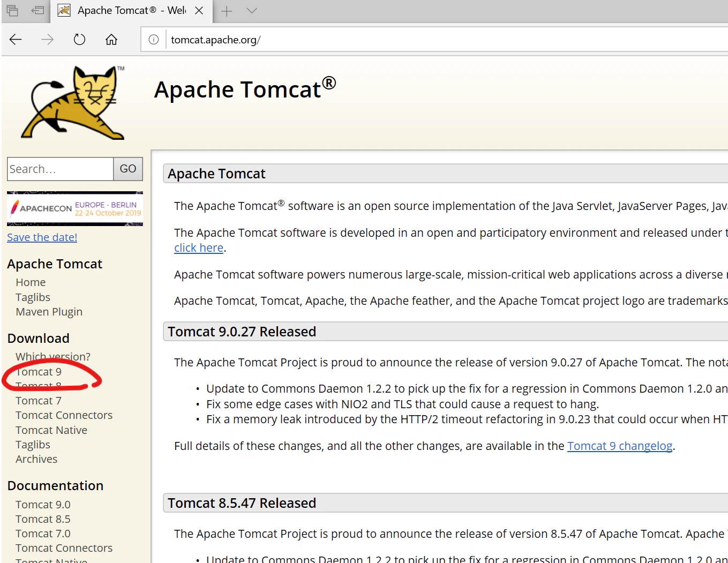Click the browser Forward arrow
The width and height of the screenshot is (728, 563).
tap(47, 39)
